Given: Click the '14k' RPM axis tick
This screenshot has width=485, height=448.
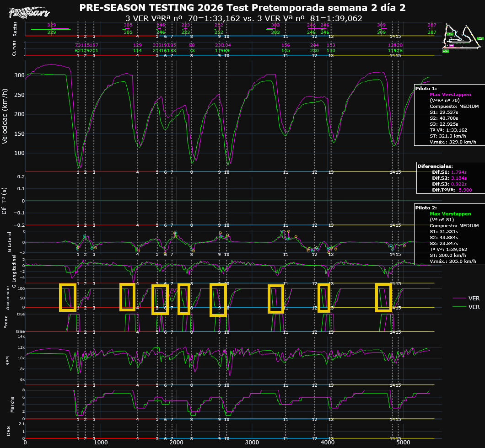Looking at the screenshot, I should point(21,336).
